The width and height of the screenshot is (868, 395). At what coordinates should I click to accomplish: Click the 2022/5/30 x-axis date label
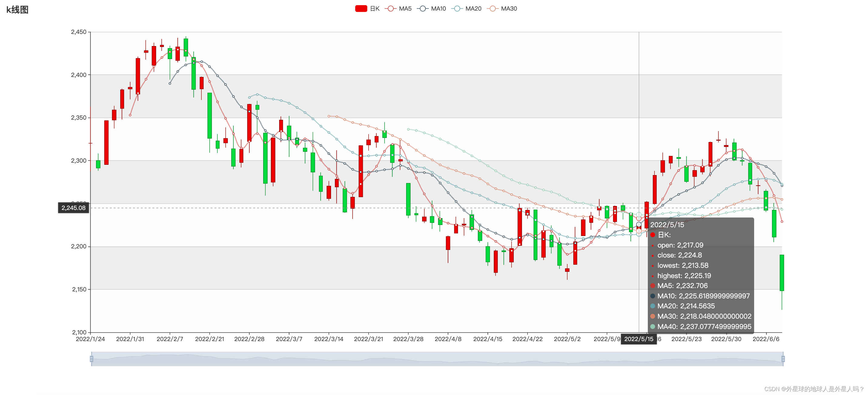pos(727,339)
